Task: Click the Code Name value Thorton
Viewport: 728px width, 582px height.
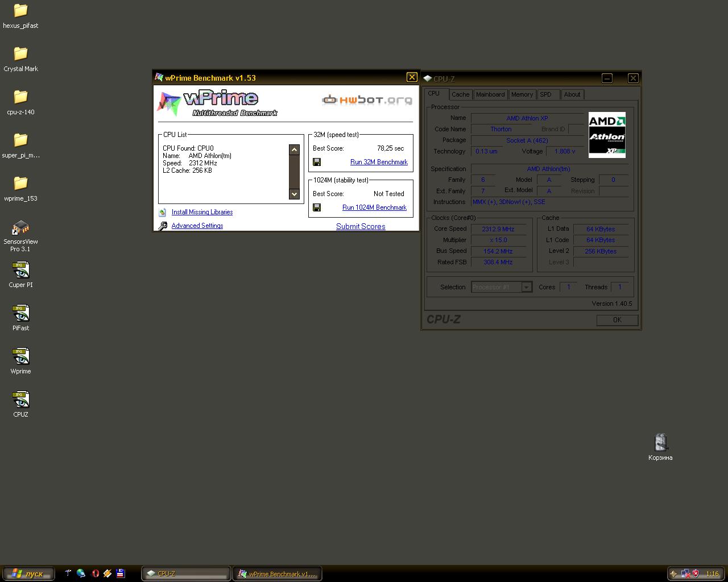Action: coord(501,129)
